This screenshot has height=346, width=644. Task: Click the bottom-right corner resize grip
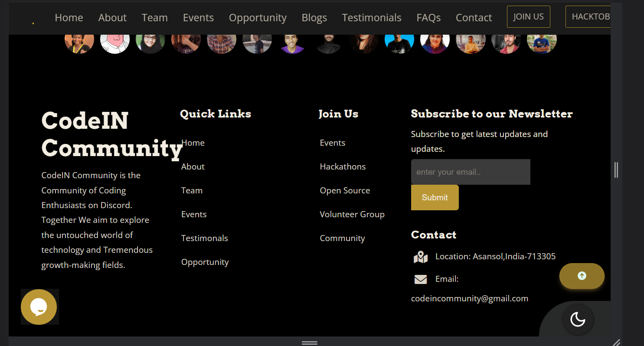tap(616, 342)
